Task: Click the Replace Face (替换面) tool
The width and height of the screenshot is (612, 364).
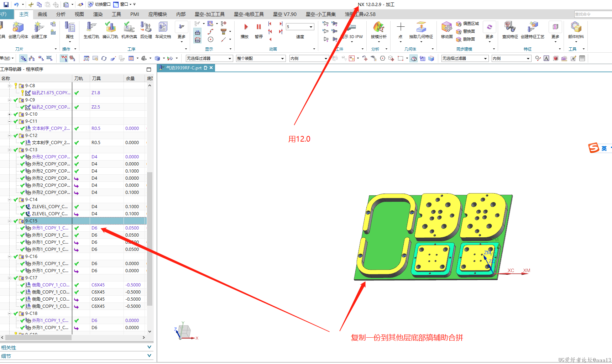Action: point(466,31)
